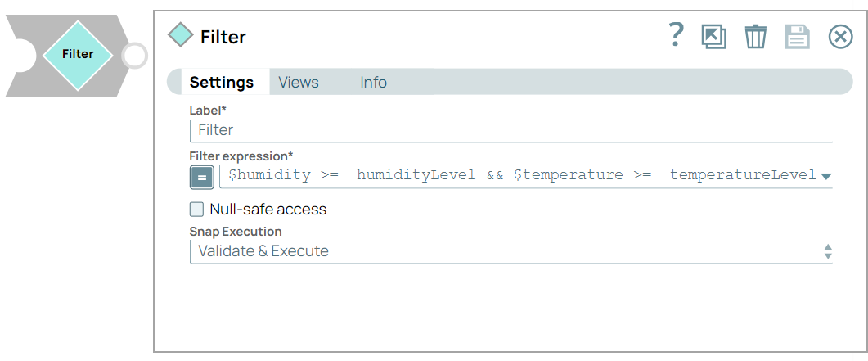Close the Filter settings dialog
This screenshot has width=868, height=361.
pyautogui.click(x=840, y=37)
